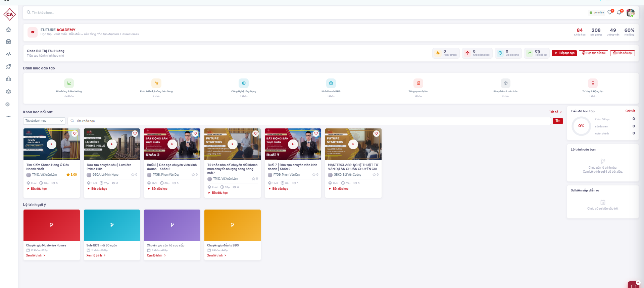The image size is (644, 288).
Task: Open the favorites heart icon in the top bar
Action: coord(610,12)
